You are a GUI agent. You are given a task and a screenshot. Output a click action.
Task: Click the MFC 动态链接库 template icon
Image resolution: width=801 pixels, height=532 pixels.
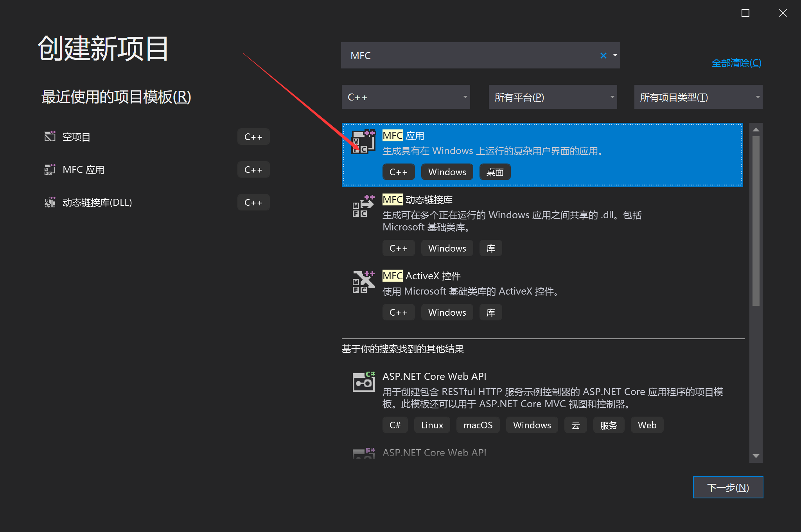pos(363,206)
